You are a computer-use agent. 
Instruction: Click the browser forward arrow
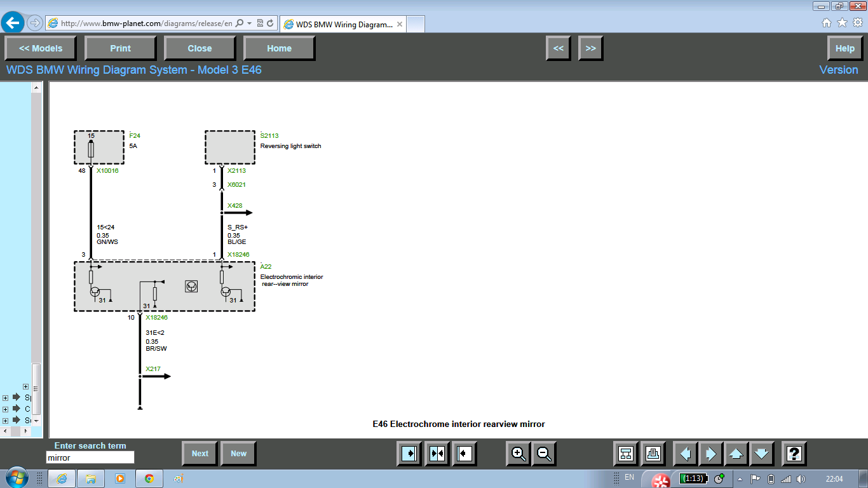pos(34,23)
